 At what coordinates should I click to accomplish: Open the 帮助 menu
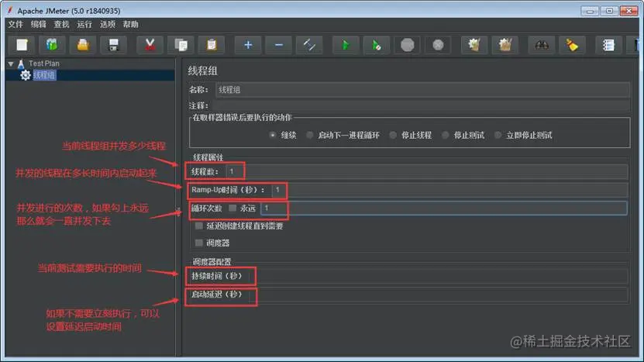pyautogui.click(x=130, y=25)
